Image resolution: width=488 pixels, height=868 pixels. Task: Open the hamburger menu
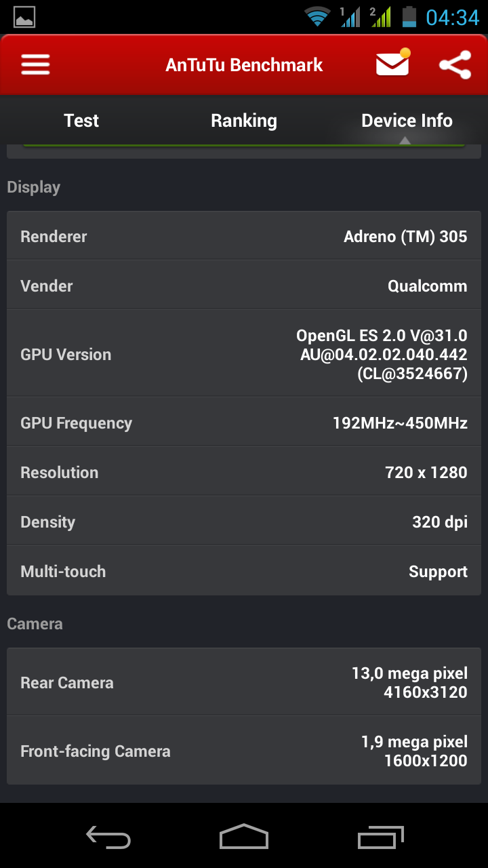pos(35,65)
